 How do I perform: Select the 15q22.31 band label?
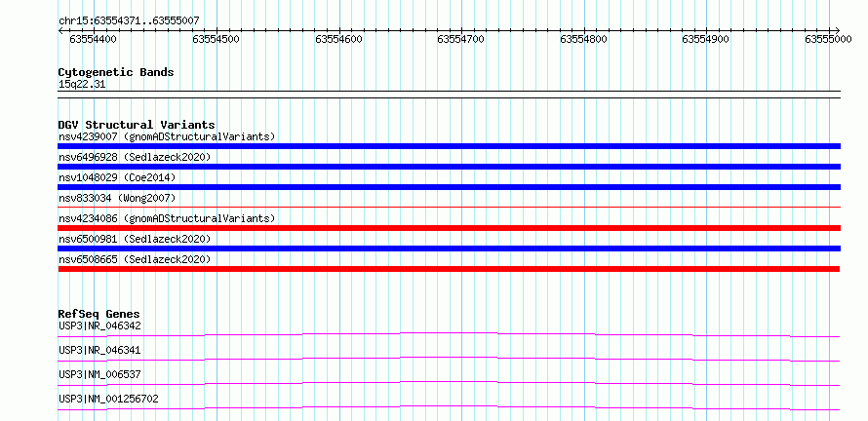(82, 85)
